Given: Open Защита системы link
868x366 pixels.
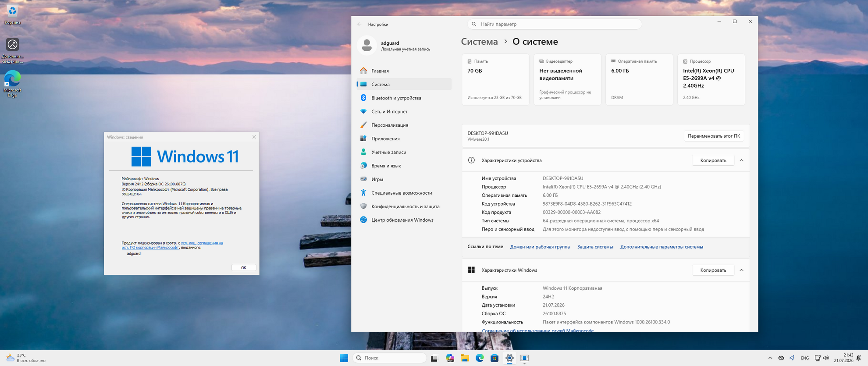Looking at the screenshot, I should (595, 247).
